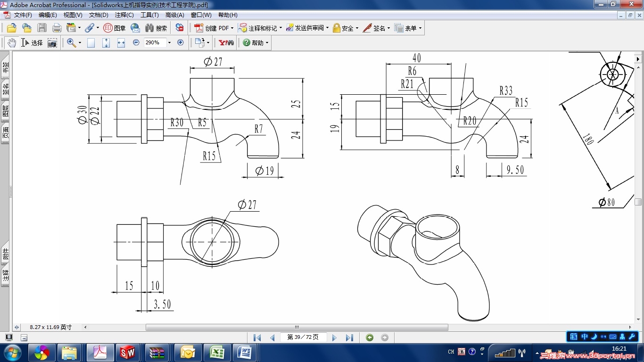The height and width of the screenshot is (362, 644).
Task: Open the 窗口(W) menu
Action: pos(201,15)
